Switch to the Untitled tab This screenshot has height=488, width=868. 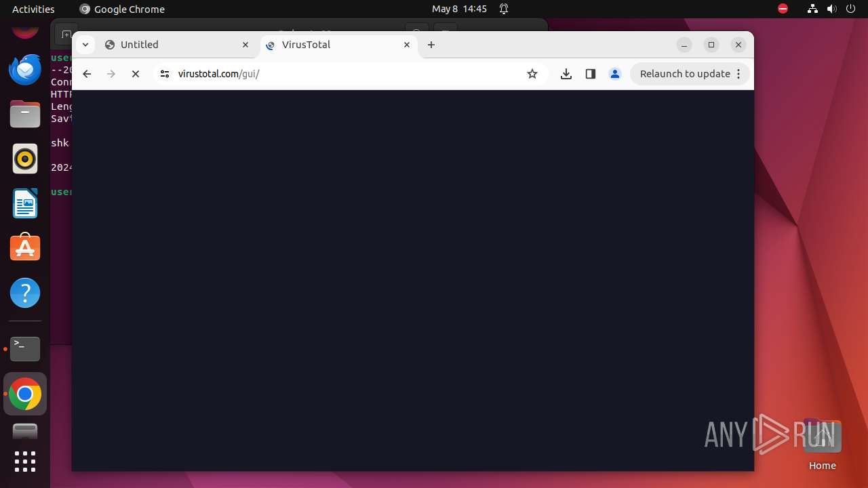click(177, 45)
